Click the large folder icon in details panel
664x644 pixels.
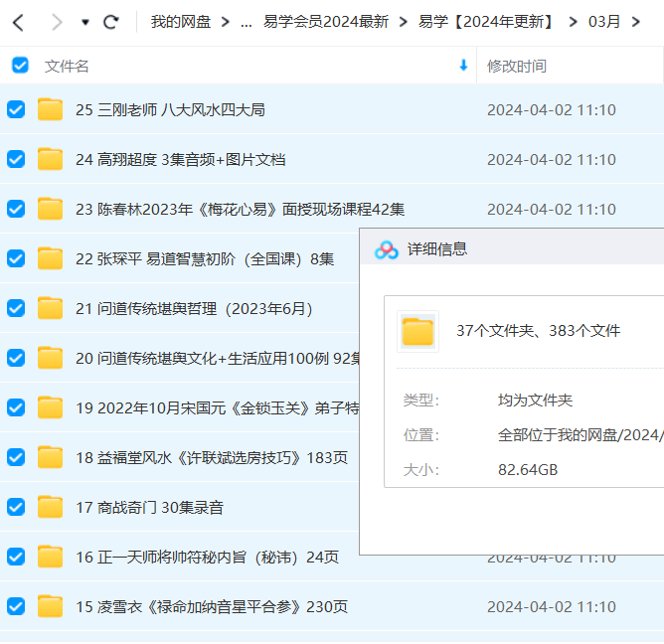click(x=417, y=331)
